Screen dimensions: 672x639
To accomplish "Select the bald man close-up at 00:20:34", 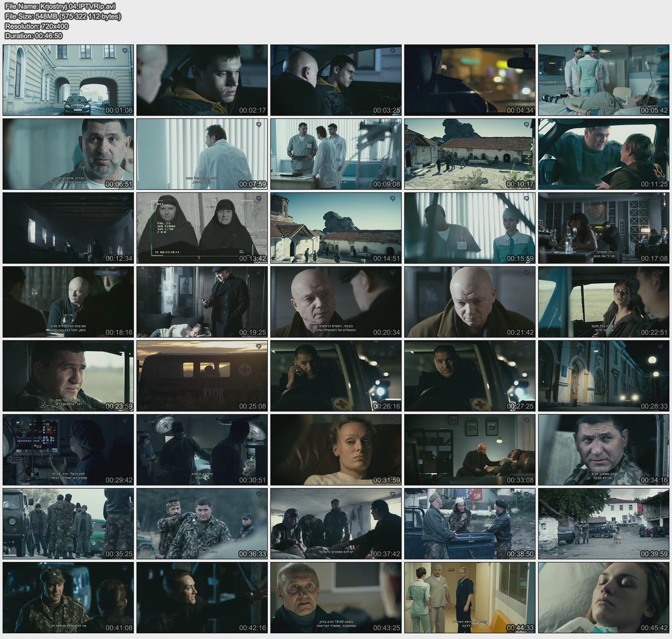I will pos(336,302).
